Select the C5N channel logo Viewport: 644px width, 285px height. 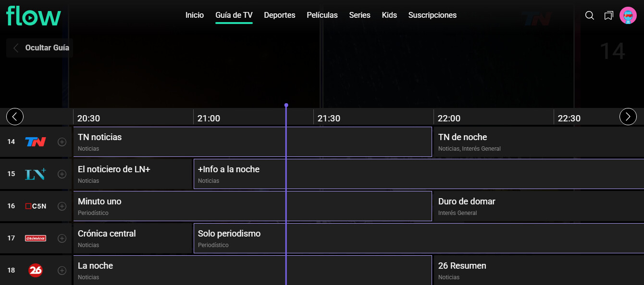[x=36, y=206]
